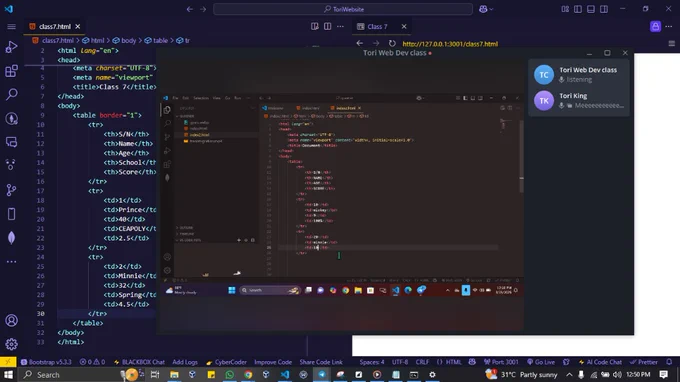Viewport: 680px width, 382px height.
Task: Click html in the breadcrumb
Action: [x=97, y=40]
